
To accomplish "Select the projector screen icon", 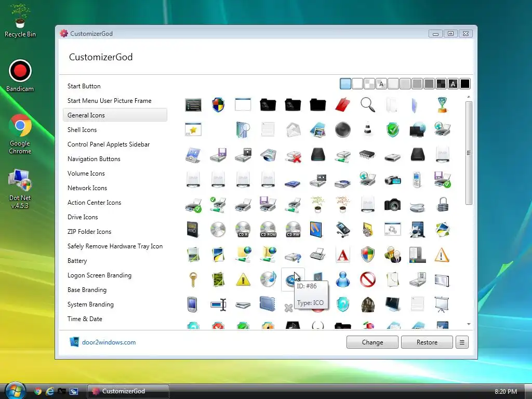I will (x=442, y=304).
